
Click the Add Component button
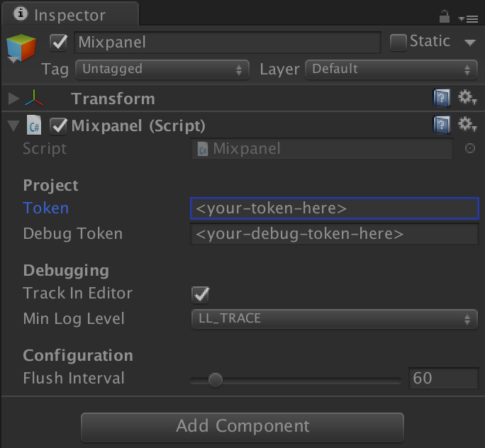tap(242, 427)
